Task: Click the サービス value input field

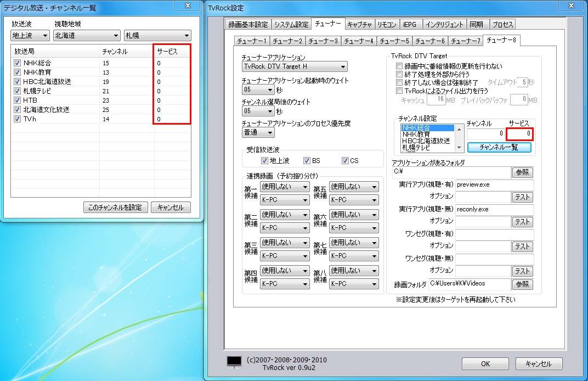Action: pos(520,134)
